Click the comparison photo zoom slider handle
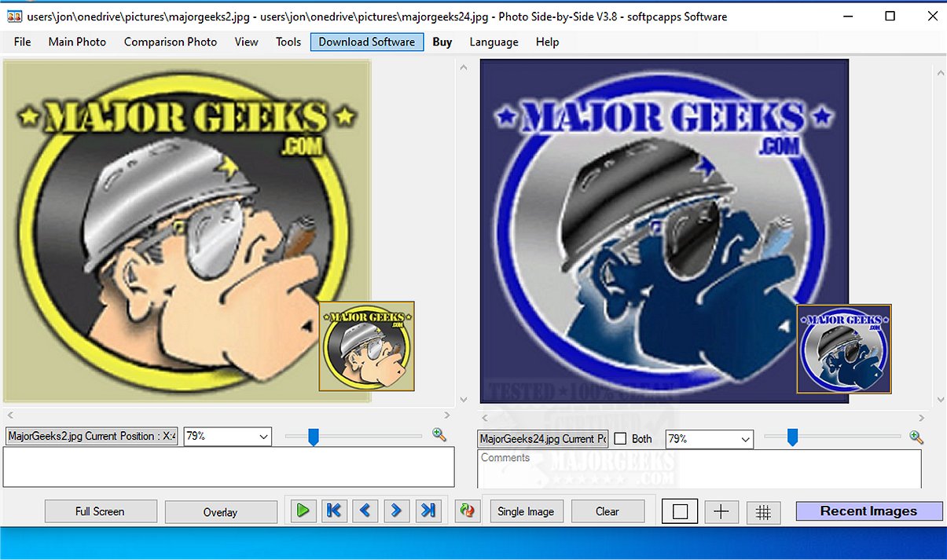Image resolution: width=947 pixels, height=560 pixels. click(792, 437)
